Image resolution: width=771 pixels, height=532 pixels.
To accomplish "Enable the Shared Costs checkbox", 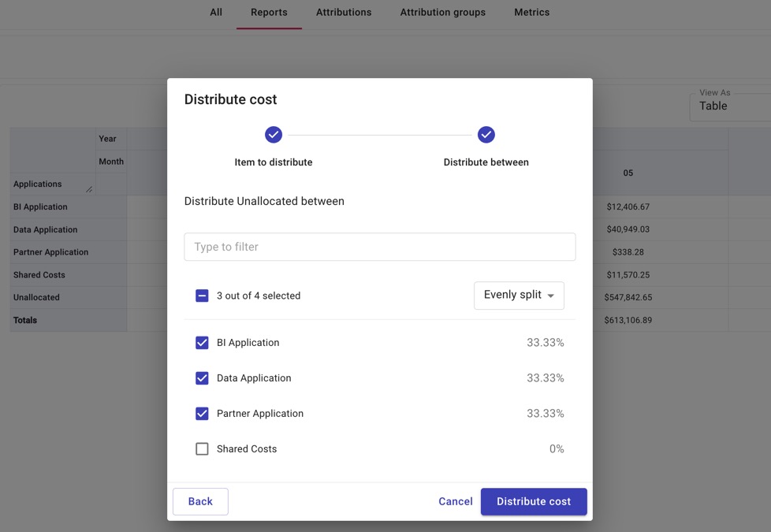I will tap(202, 449).
